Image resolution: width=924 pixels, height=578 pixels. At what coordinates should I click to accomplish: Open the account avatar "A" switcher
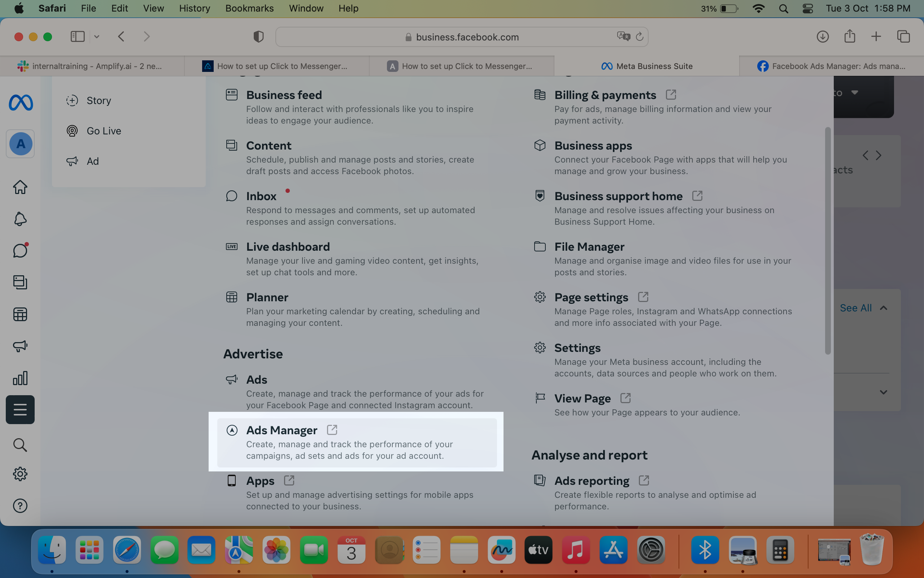click(x=21, y=144)
